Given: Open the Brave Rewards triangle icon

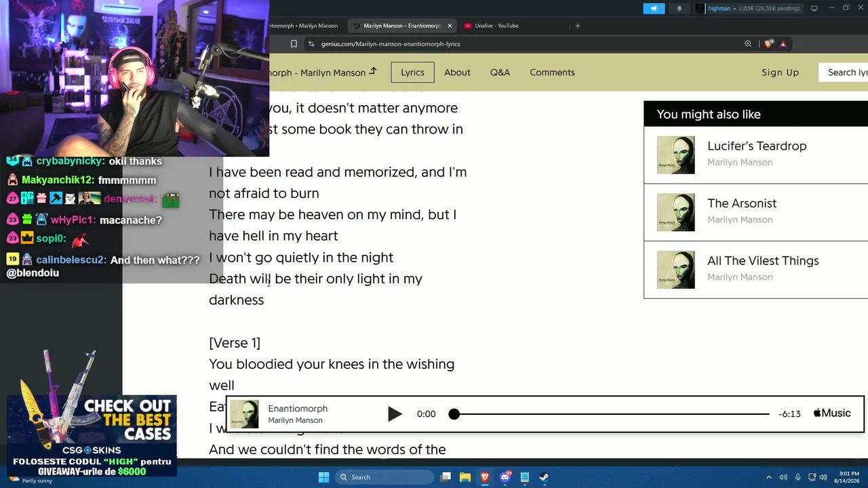Looking at the screenshot, I should point(783,44).
